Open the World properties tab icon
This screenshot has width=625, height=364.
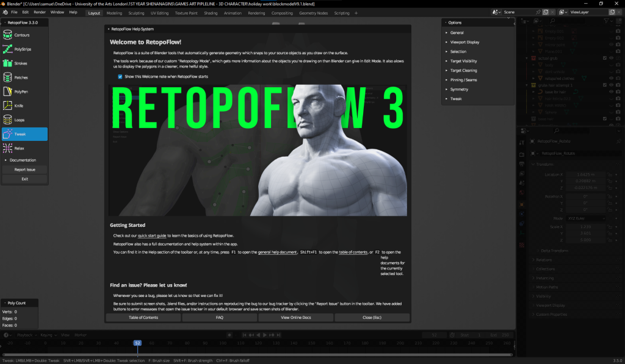[x=522, y=193]
